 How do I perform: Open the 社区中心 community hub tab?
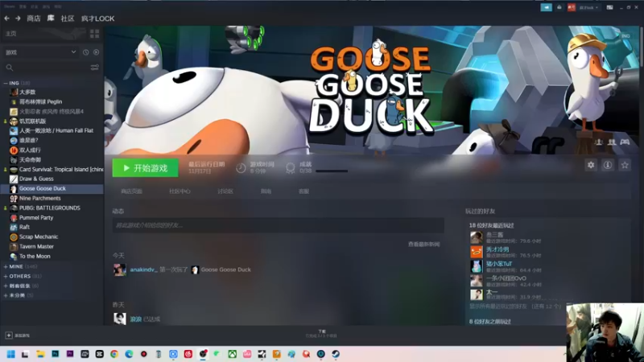[180, 191]
